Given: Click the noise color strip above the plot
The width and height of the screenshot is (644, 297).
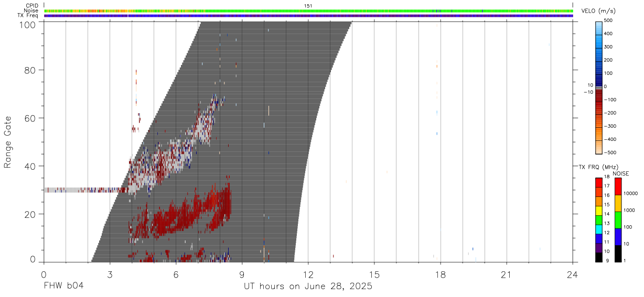Looking at the screenshot, I should 308,10.
